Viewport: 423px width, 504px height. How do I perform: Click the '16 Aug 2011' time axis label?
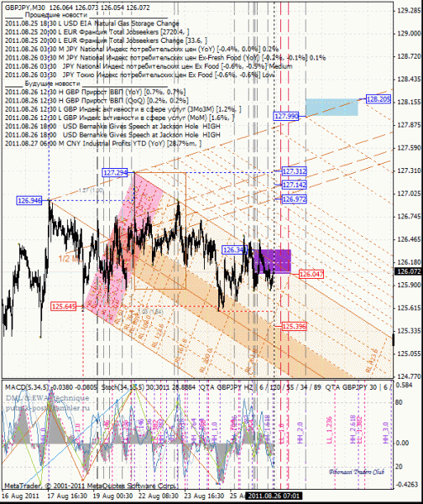pyautogui.click(x=20, y=496)
